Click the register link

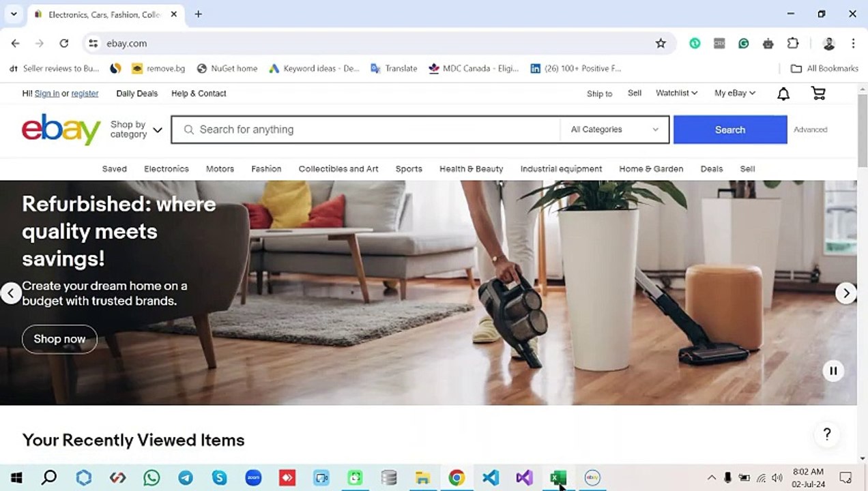tap(85, 93)
